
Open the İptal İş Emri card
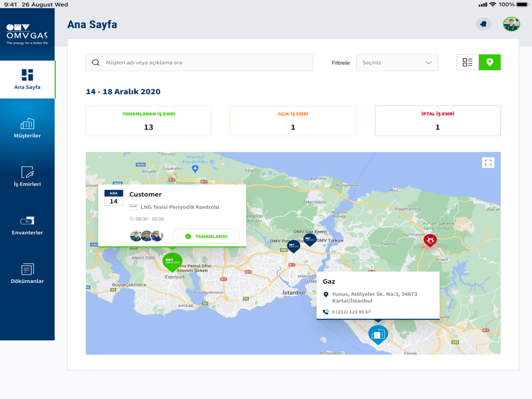point(438,121)
